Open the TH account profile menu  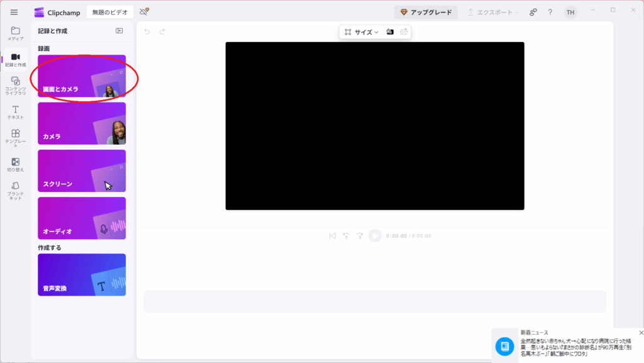pyautogui.click(x=570, y=12)
